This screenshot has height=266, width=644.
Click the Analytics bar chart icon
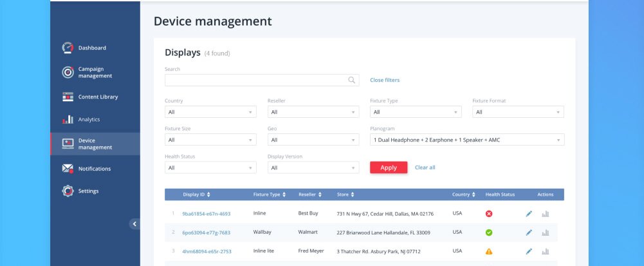pyautogui.click(x=68, y=119)
